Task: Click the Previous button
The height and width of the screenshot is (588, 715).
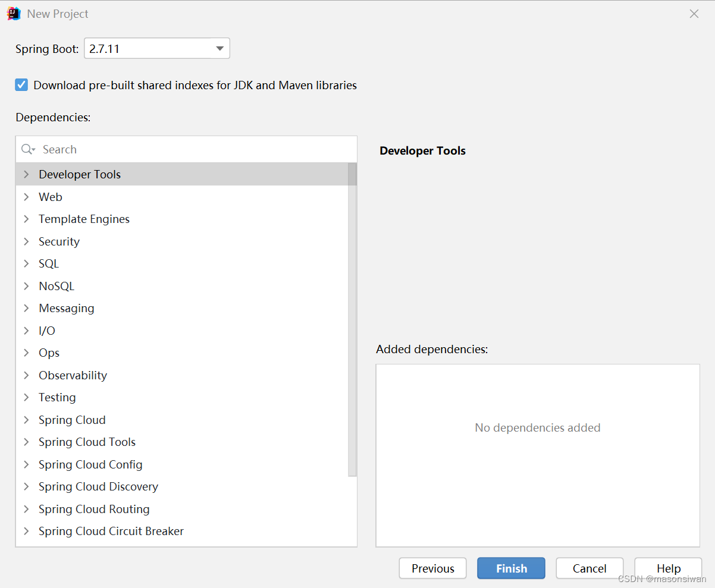Action: [432, 568]
